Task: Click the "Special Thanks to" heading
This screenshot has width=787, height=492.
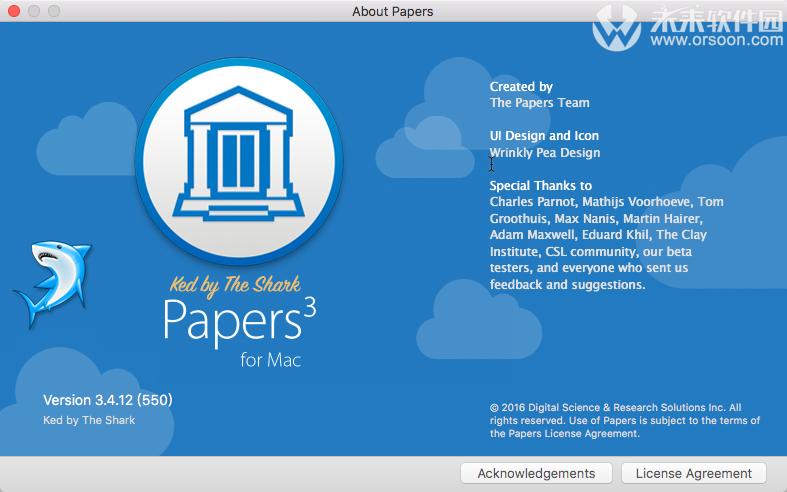Action: tap(540, 185)
